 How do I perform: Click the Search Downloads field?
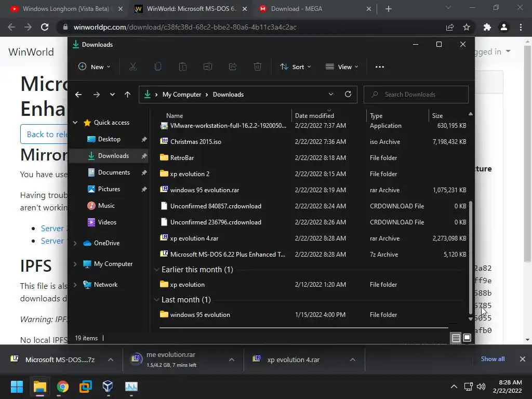pyautogui.click(x=416, y=95)
